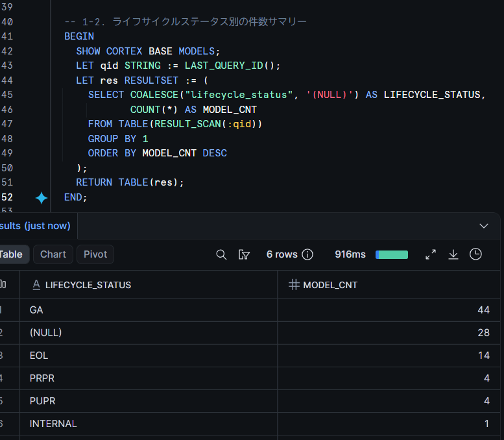Click the COALESCE function in the editor
This screenshot has width=504, height=440.
point(154,95)
